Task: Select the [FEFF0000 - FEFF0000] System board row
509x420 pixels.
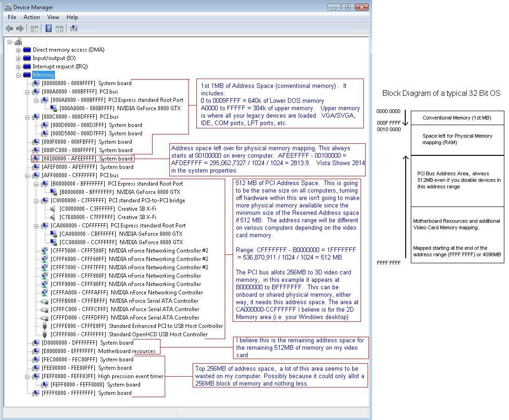Action: pos(95,385)
